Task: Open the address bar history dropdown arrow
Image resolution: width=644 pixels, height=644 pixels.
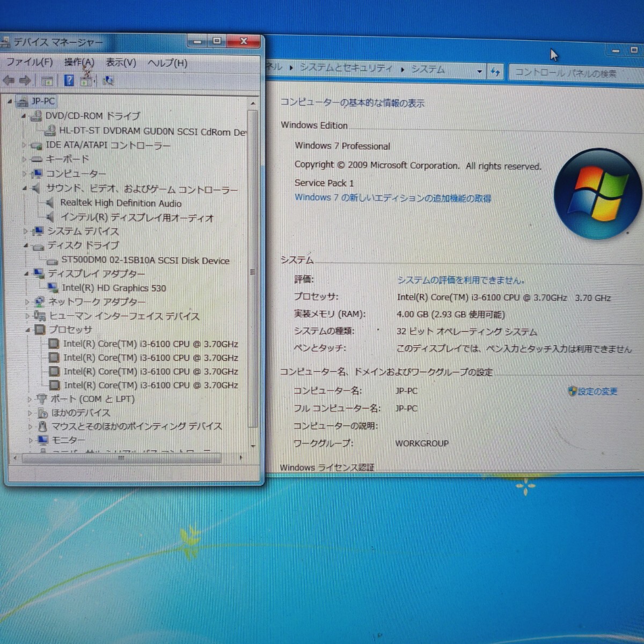Action: tap(480, 71)
